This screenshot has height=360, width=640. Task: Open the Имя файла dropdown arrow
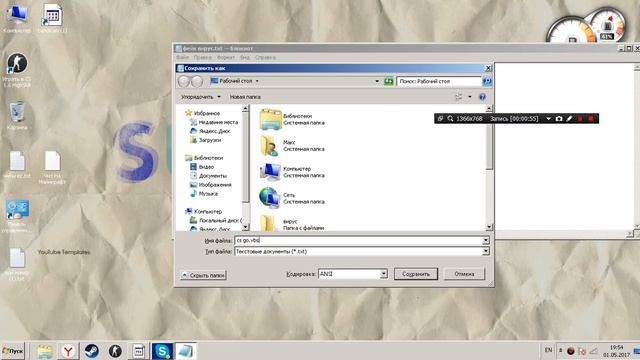point(486,240)
